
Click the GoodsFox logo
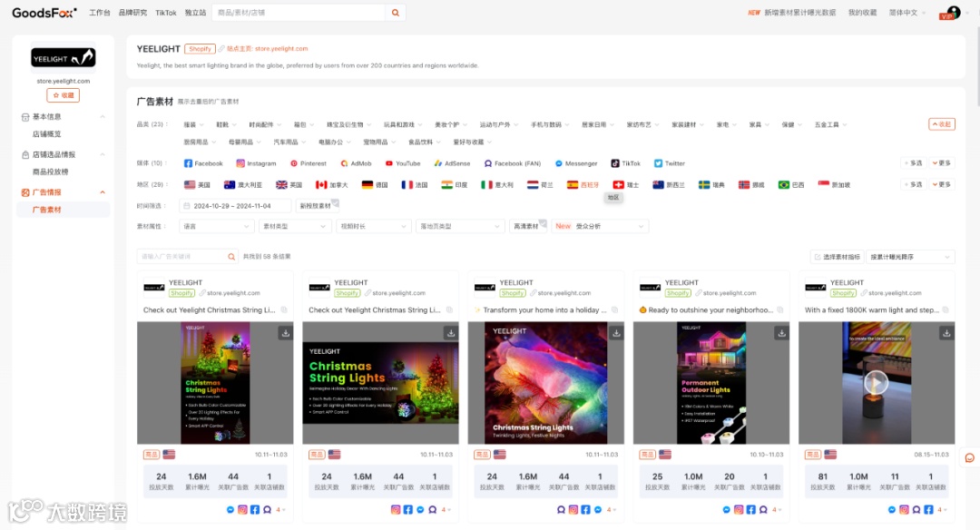[x=44, y=13]
